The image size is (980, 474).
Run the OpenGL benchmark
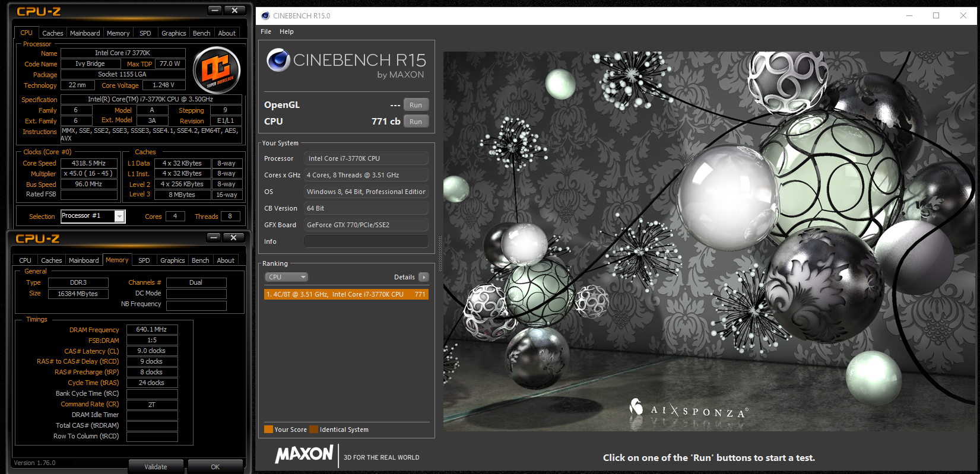point(416,105)
